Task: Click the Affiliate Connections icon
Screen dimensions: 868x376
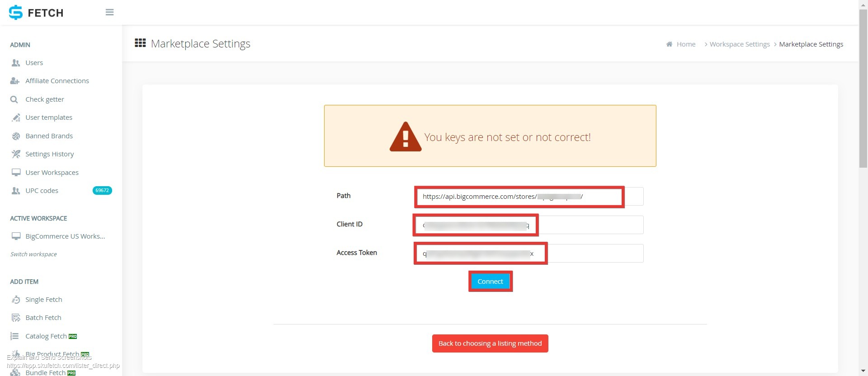Action: 15,81
